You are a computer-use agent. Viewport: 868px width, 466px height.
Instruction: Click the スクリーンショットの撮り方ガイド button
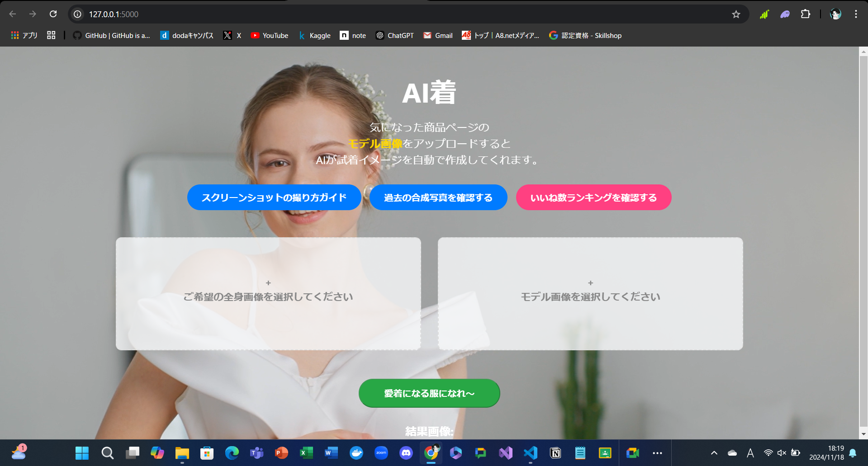[x=274, y=197]
